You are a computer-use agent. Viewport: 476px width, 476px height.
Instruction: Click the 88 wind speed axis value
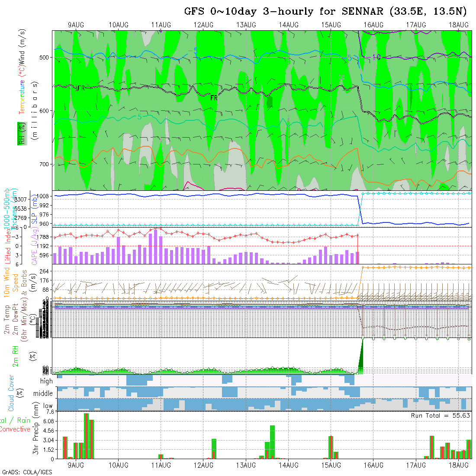(45, 290)
